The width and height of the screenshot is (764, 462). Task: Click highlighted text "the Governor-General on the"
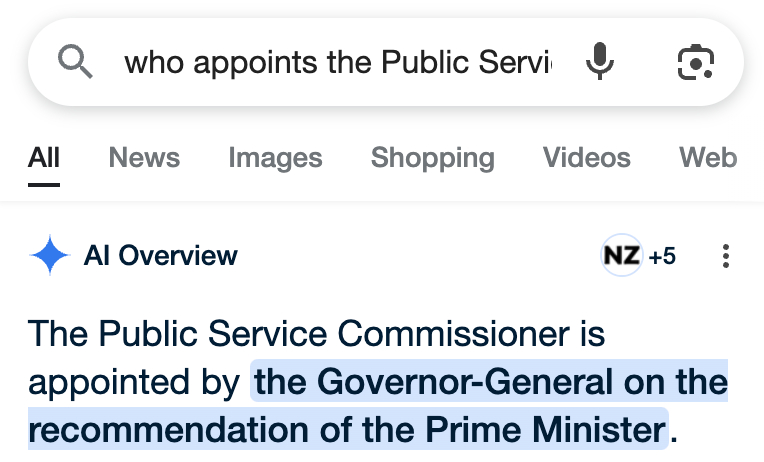[491, 382]
